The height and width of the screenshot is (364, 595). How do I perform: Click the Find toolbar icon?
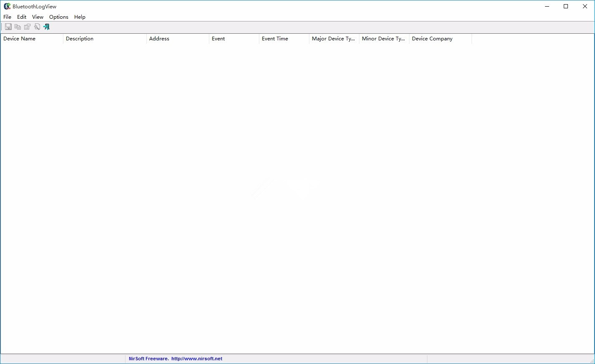37,26
